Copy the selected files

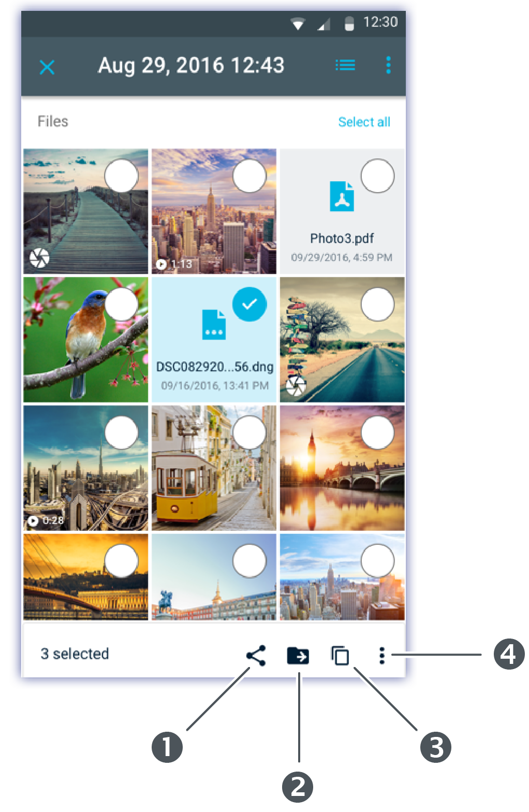tap(340, 656)
